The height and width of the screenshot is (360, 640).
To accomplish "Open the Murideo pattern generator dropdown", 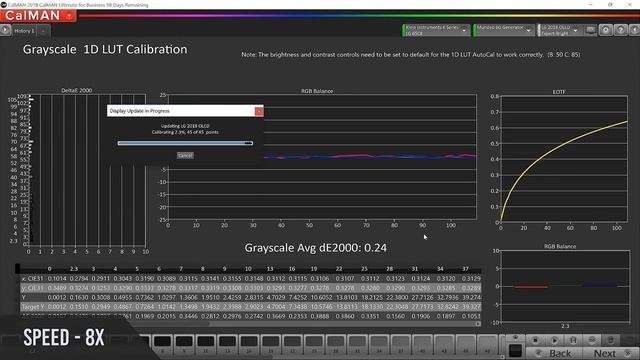I will coord(503,30).
